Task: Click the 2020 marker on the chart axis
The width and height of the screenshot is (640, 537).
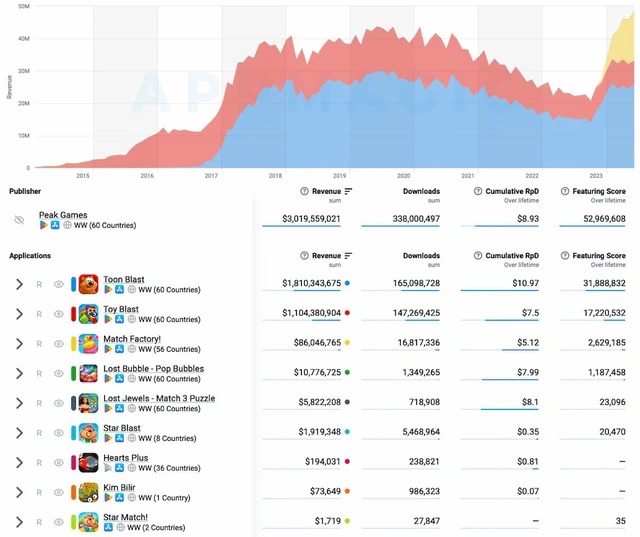Action: pyautogui.click(x=403, y=175)
